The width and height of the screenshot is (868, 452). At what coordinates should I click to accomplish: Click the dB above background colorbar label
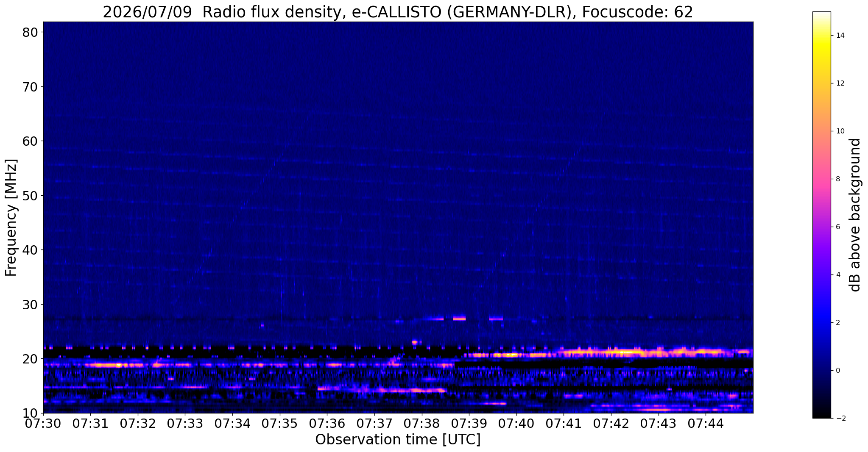[x=855, y=215]
